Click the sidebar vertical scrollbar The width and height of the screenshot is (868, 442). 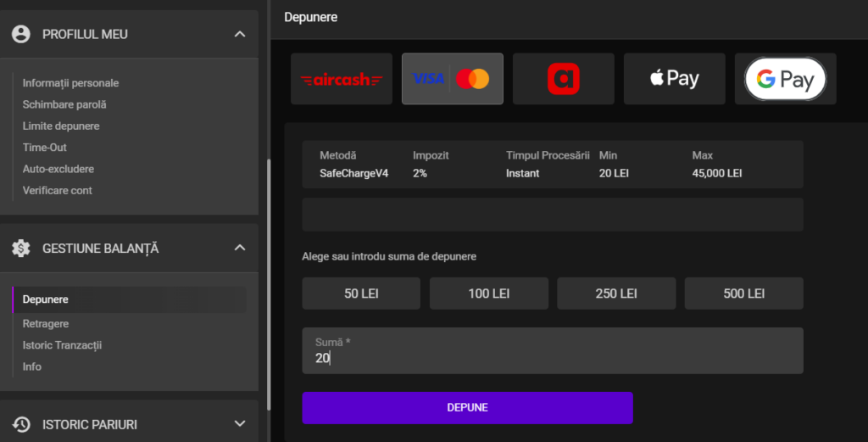click(269, 280)
